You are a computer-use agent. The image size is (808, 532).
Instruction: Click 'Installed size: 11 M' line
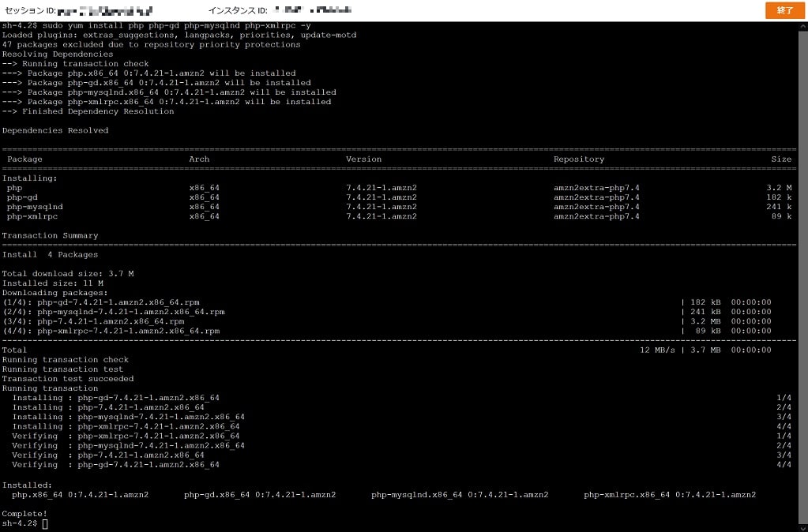coord(53,283)
